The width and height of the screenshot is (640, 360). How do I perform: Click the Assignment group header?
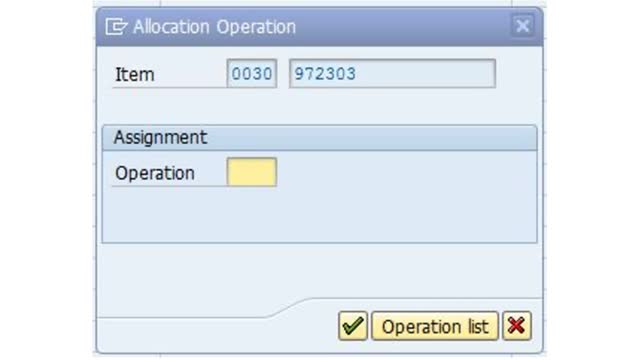tap(320, 138)
